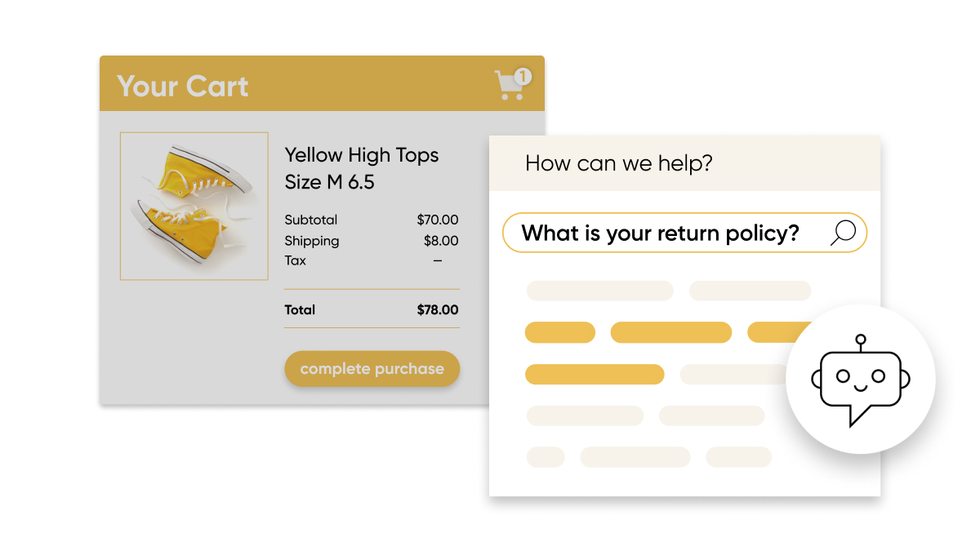
Task: Click the complete purchase button
Action: pos(372,369)
